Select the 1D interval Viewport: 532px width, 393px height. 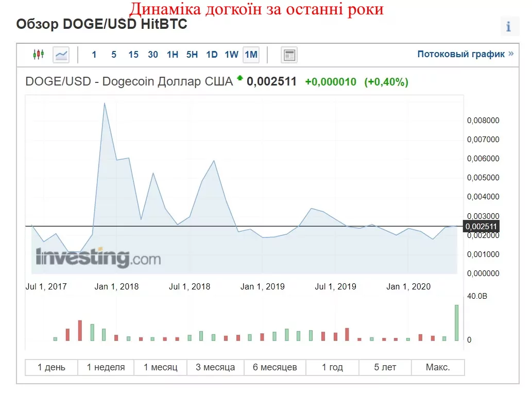click(x=212, y=54)
